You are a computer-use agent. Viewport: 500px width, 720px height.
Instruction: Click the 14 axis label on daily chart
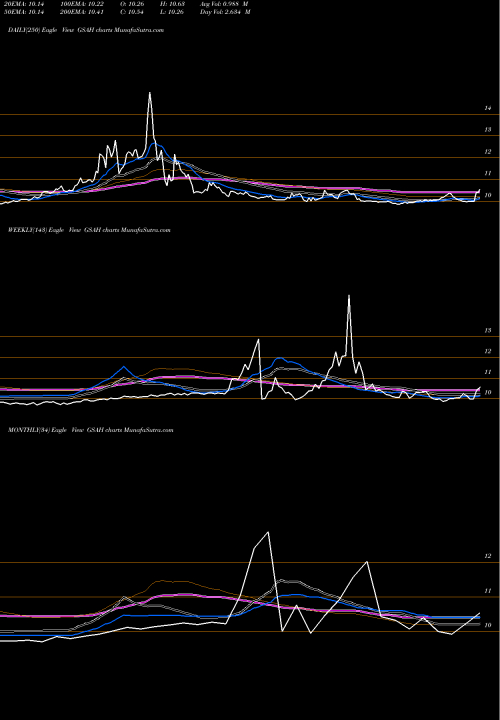(x=488, y=108)
